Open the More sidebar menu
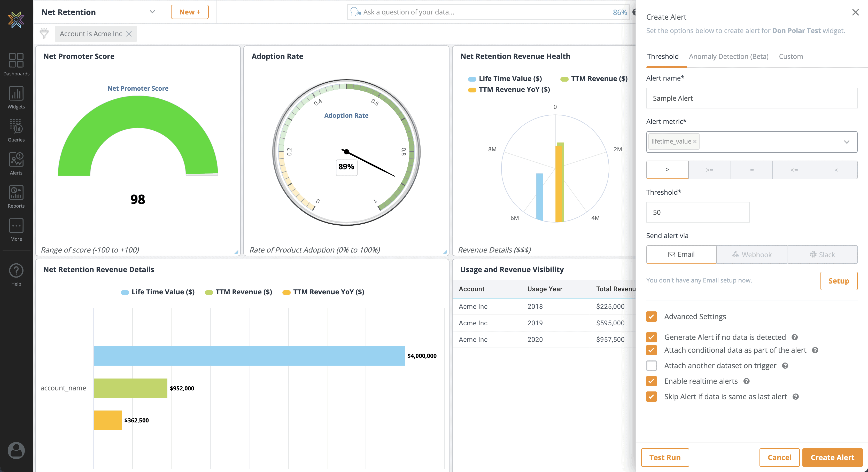Viewport: 868px width, 472px height. click(16, 230)
